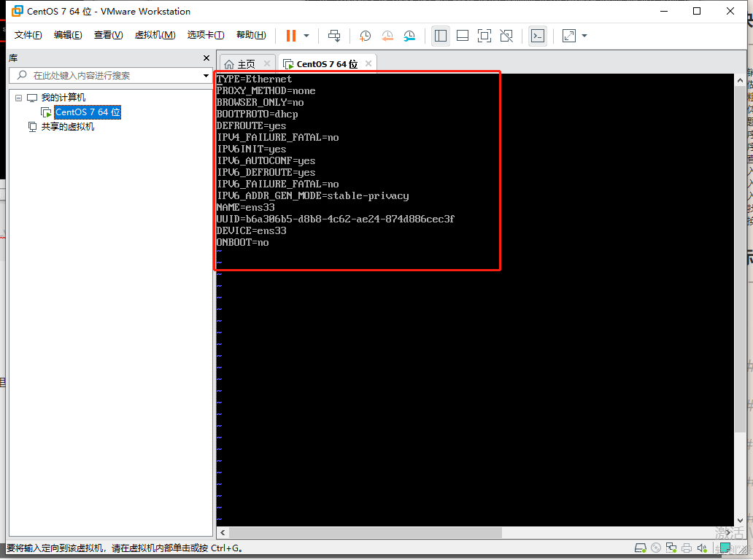This screenshot has width=753, height=560.
Task: Open the power options dropdown arrow
Action: click(306, 36)
